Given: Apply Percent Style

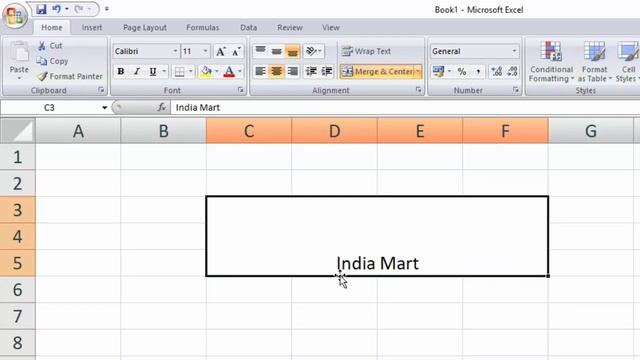Looking at the screenshot, I should (462, 71).
